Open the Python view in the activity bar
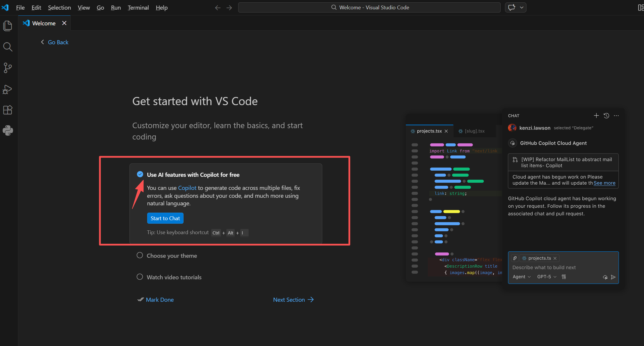The height and width of the screenshot is (346, 644). tap(8, 130)
